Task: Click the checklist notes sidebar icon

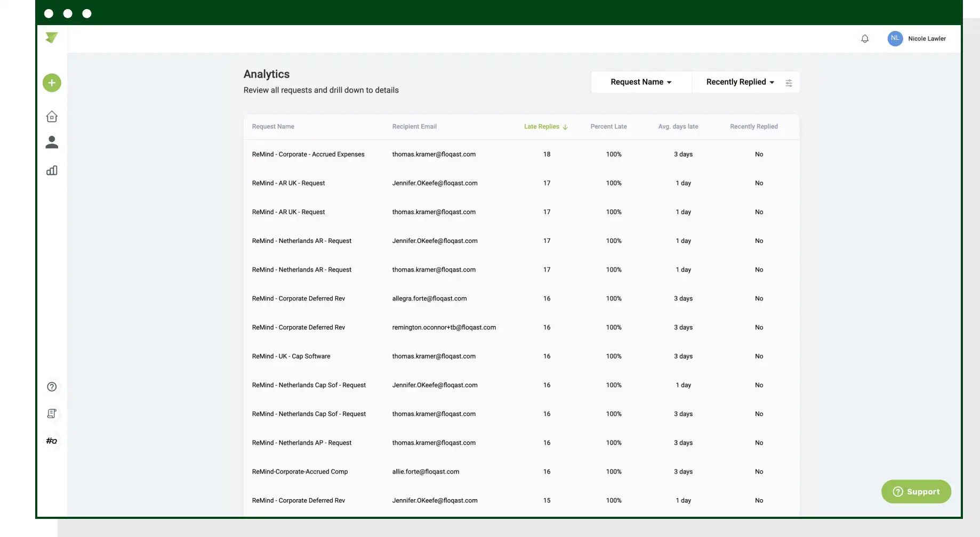Action: click(52, 413)
